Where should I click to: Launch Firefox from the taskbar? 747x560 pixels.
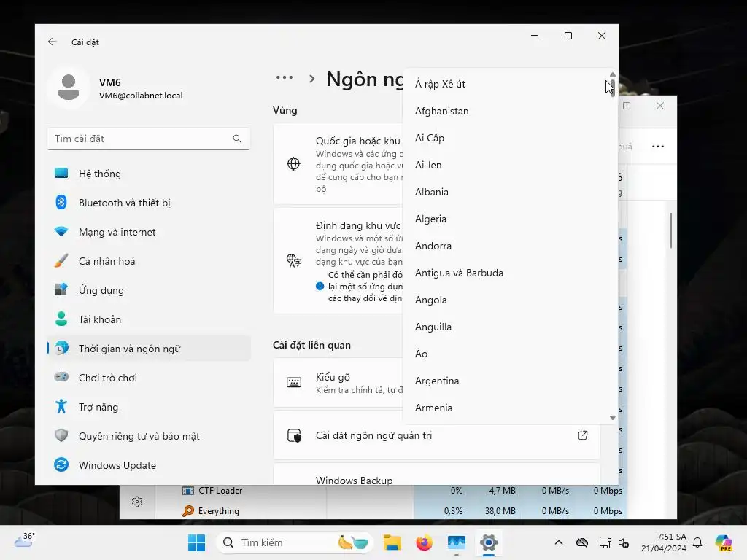click(x=424, y=542)
